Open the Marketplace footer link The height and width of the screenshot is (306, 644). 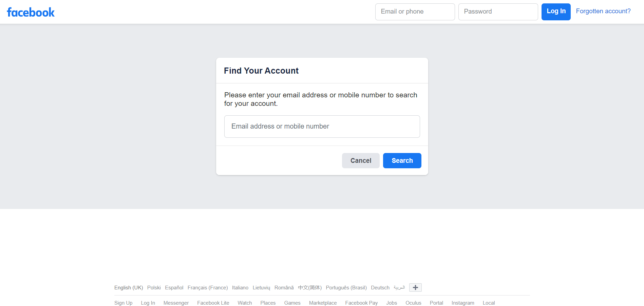click(x=323, y=303)
